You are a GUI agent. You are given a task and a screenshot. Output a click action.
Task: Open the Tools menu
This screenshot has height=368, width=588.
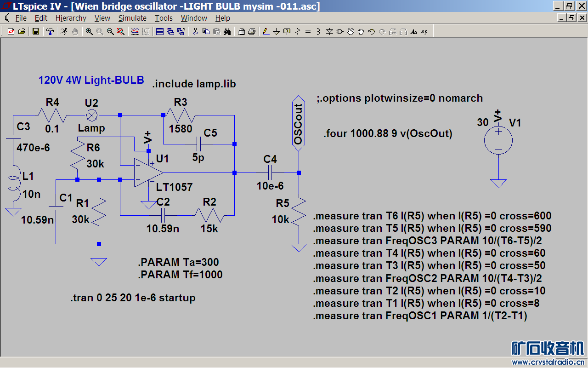(x=164, y=18)
